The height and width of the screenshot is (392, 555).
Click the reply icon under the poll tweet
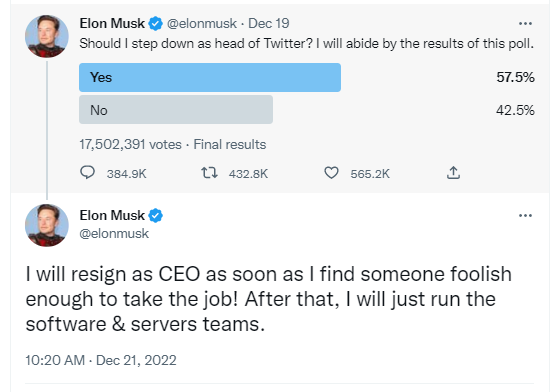click(x=87, y=173)
